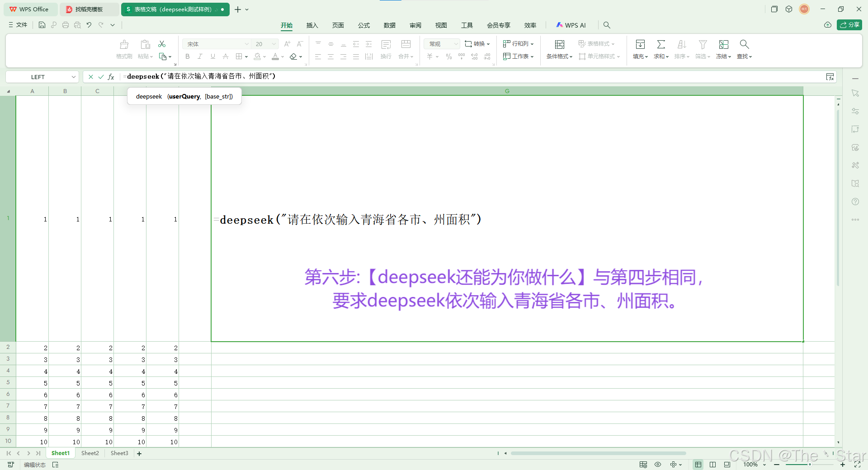
Task: Open the 视图 View ribbon tab
Action: [x=441, y=25]
